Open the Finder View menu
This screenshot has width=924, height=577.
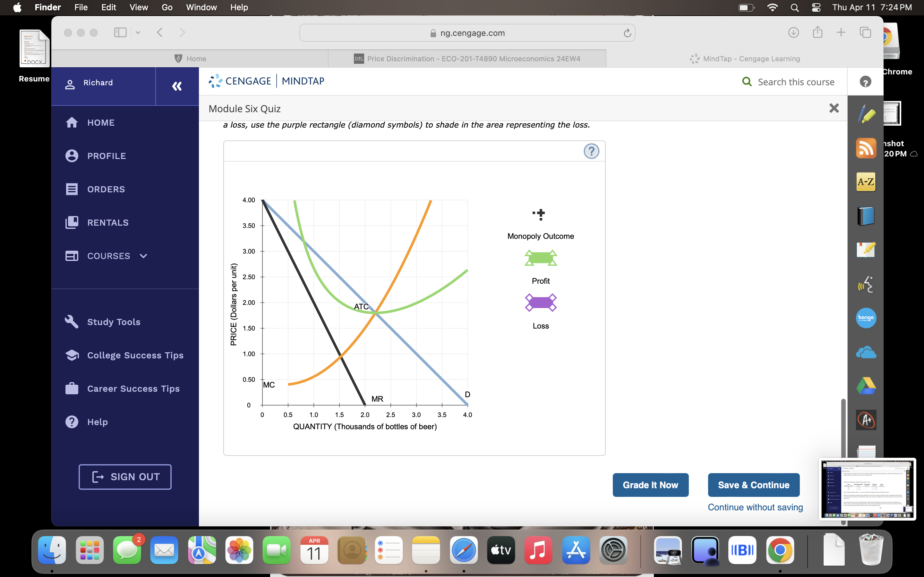(139, 7)
